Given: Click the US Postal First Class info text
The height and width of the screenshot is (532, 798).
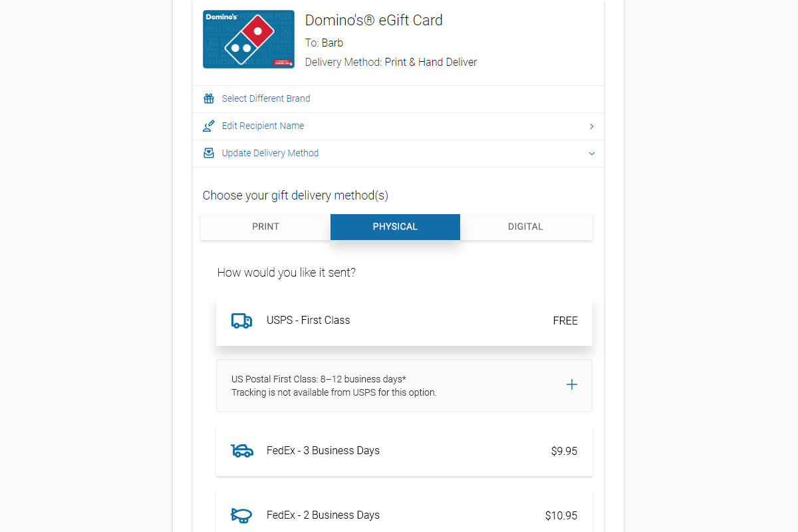Looking at the screenshot, I should click(x=334, y=386).
